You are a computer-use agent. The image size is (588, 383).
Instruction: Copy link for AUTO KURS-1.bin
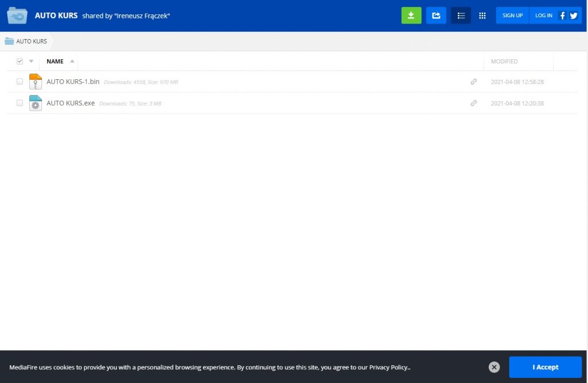click(474, 82)
